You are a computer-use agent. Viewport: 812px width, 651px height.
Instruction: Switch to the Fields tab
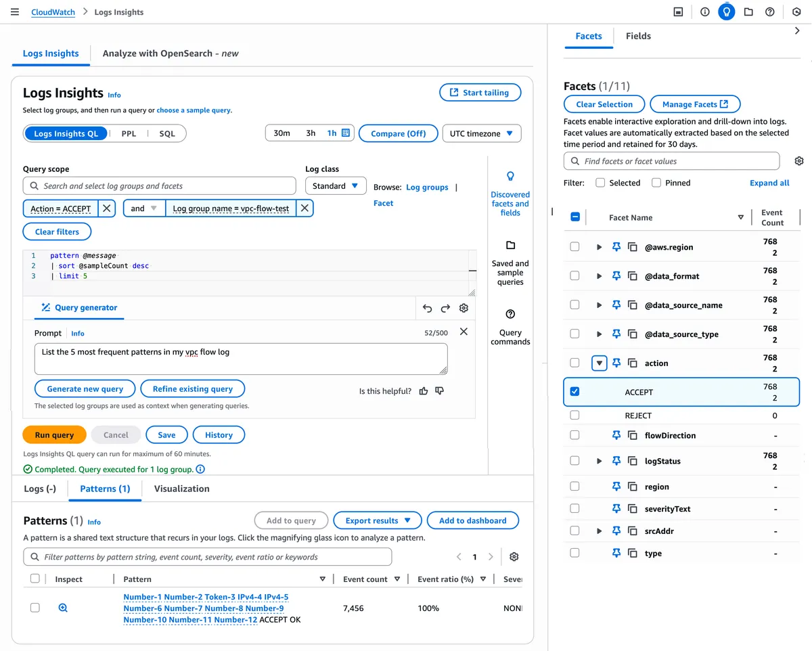click(638, 36)
